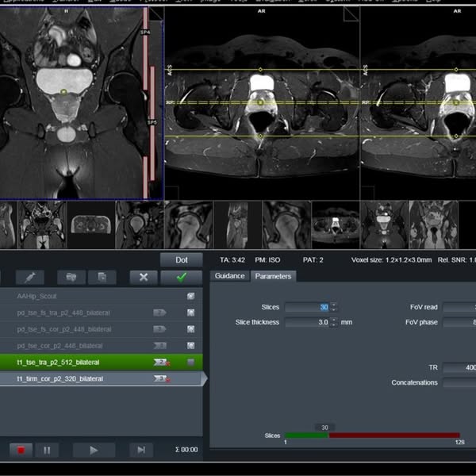
Task: Select the AAHip_Scout protocol row
Action: [x=101, y=296]
